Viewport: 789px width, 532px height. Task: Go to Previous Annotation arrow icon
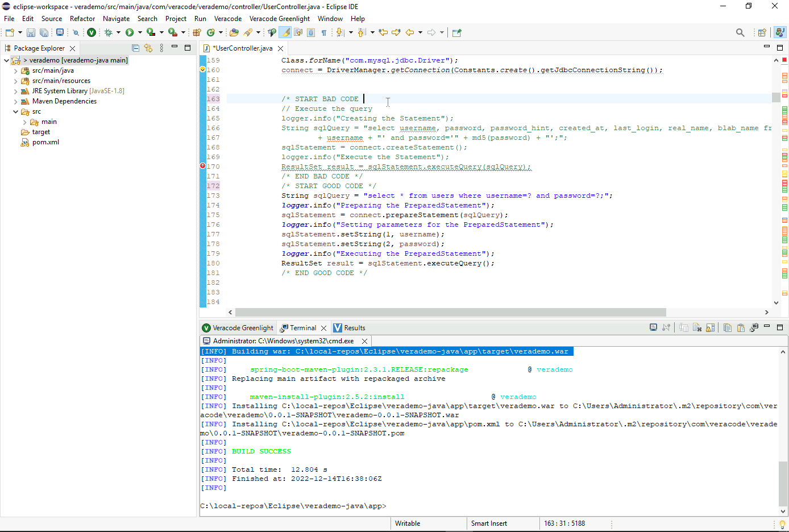click(362, 32)
